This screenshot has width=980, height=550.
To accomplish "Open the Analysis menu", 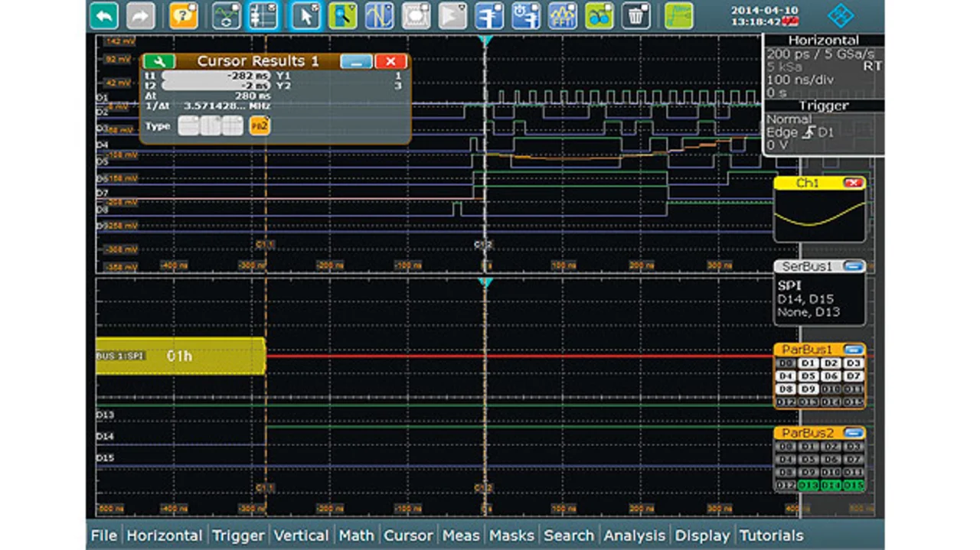I will [635, 535].
